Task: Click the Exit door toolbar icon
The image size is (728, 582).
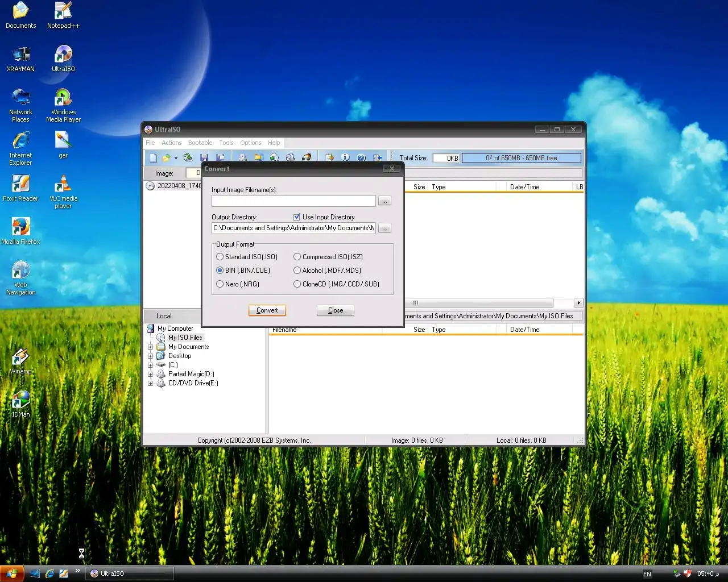Action: [x=377, y=157]
